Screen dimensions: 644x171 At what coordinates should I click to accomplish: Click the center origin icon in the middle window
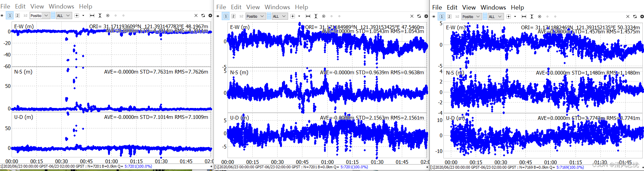tap(293, 16)
